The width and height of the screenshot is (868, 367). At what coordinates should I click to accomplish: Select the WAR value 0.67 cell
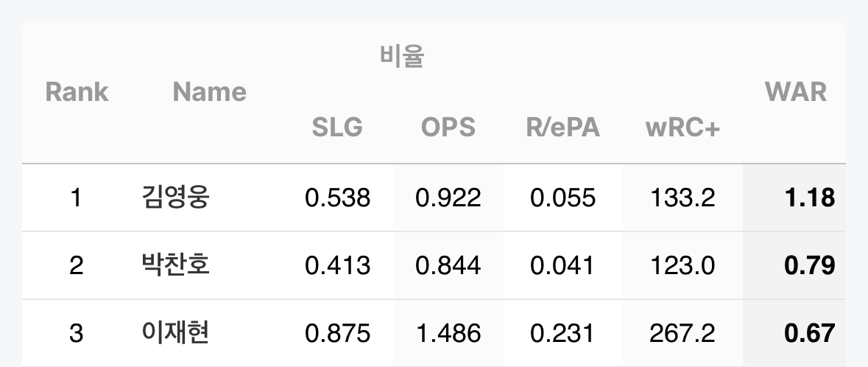tap(809, 333)
